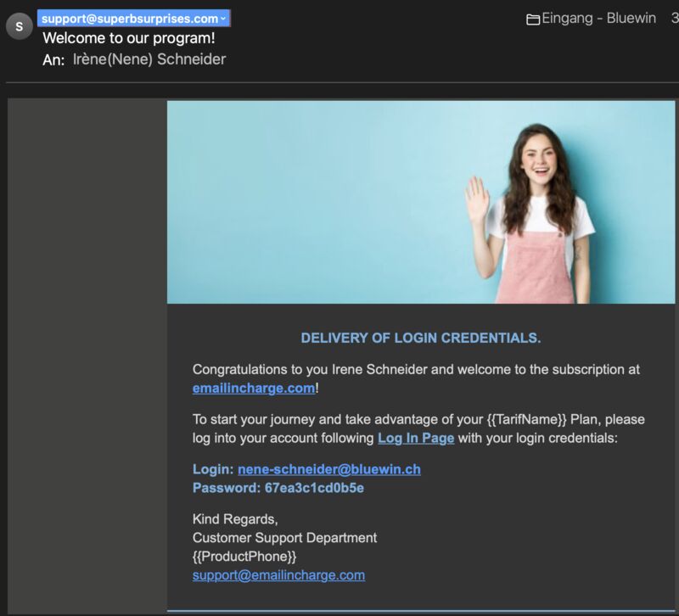Click the An: recipient label
The height and width of the screenshot is (616, 679).
tap(53, 59)
